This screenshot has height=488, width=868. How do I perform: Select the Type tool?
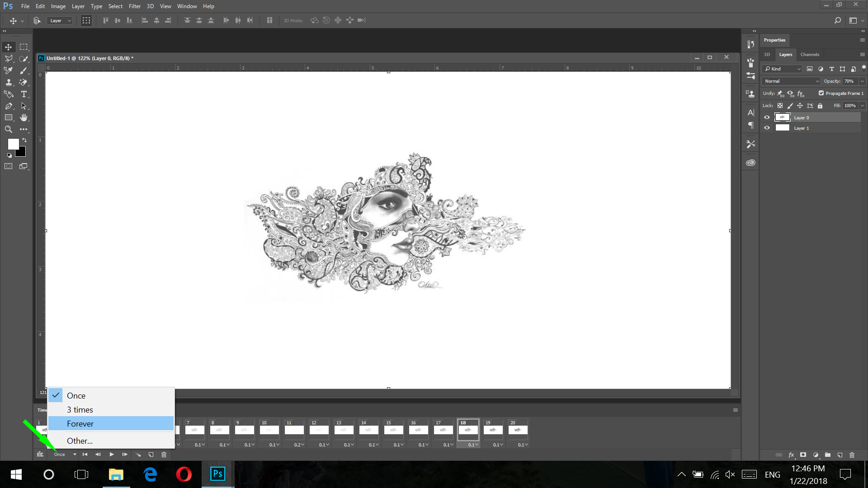pos(24,94)
